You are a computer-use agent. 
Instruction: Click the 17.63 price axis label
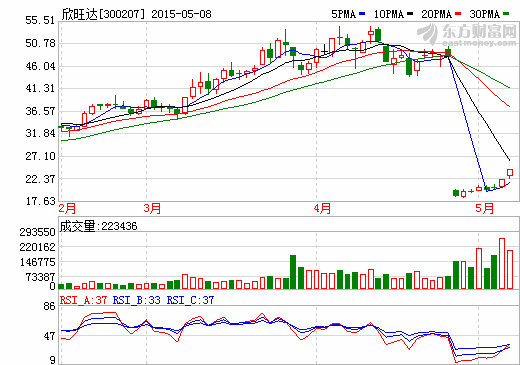(40, 201)
